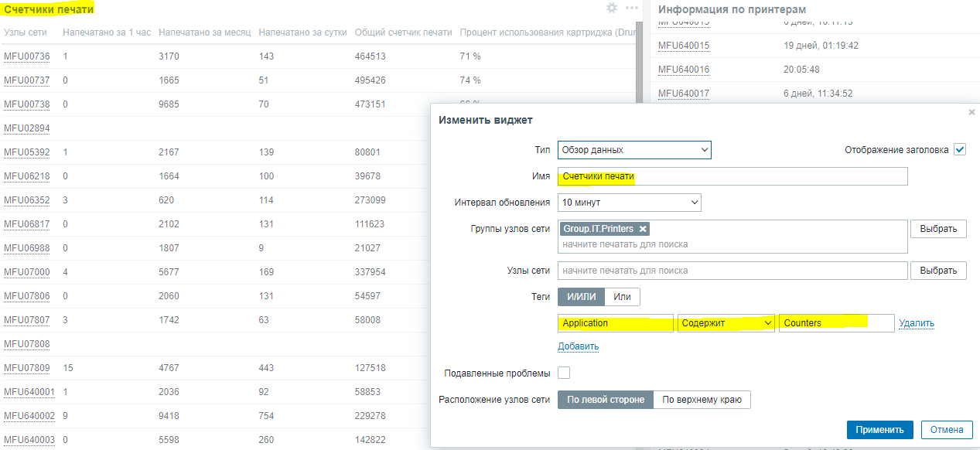Screen dimensions: 980x450
Task: Click the Узлы сети column header
Action: point(26,32)
